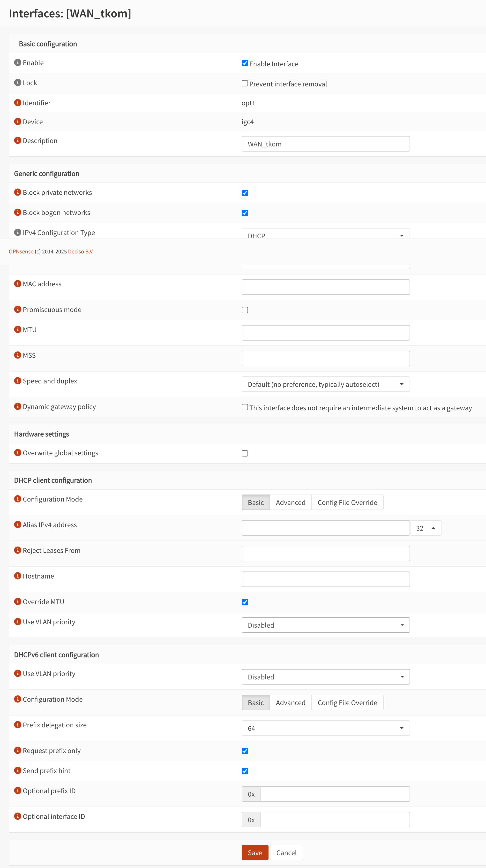The width and height of the screenshot is (486, 868).
Task: Check Prevent interface removal
Action: point(245,84)
